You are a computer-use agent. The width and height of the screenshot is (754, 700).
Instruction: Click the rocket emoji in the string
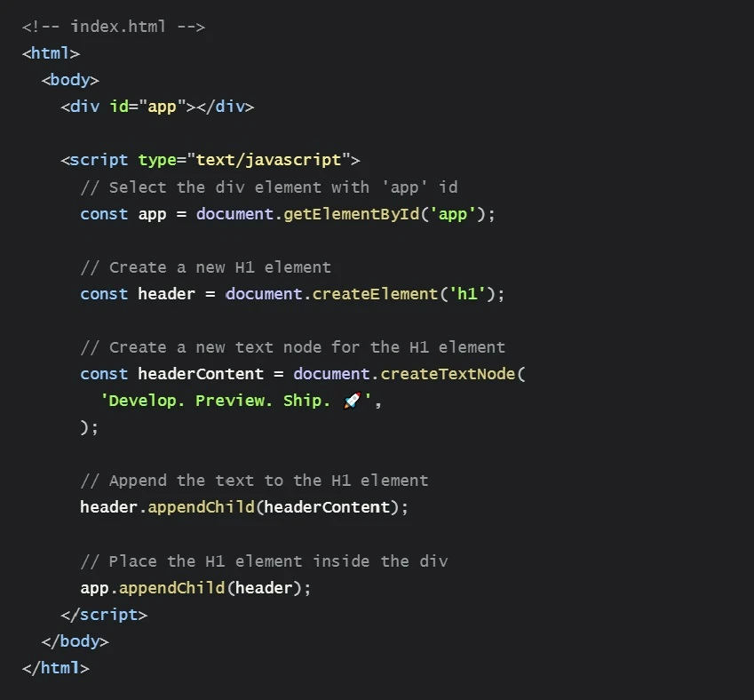pos(352,401)
